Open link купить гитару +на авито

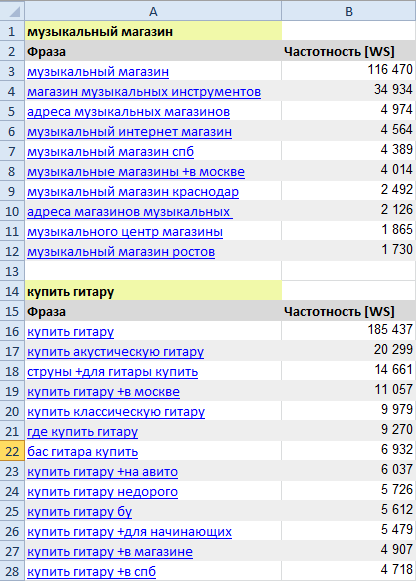102,472
